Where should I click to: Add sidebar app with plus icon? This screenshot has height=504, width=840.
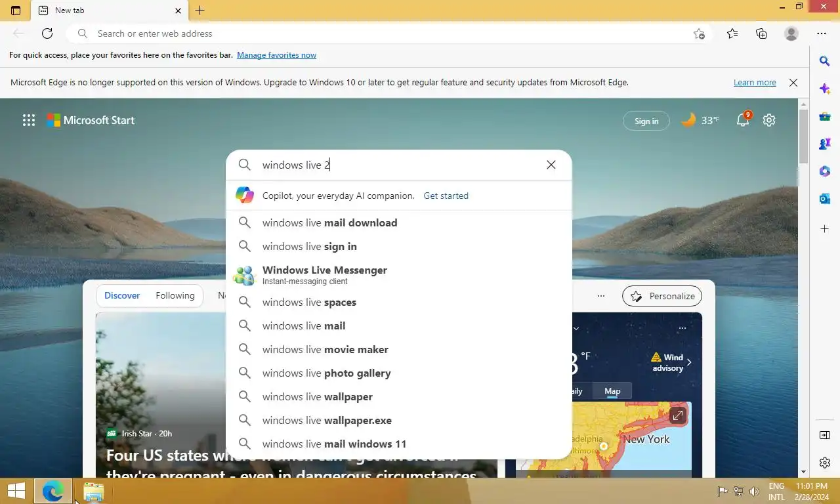pos(825,229)
